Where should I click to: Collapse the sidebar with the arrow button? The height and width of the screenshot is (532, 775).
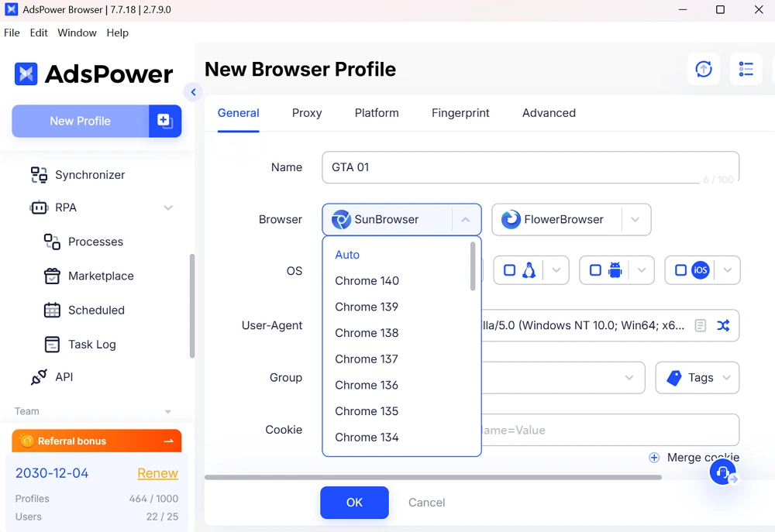click(x=193, y=92)
